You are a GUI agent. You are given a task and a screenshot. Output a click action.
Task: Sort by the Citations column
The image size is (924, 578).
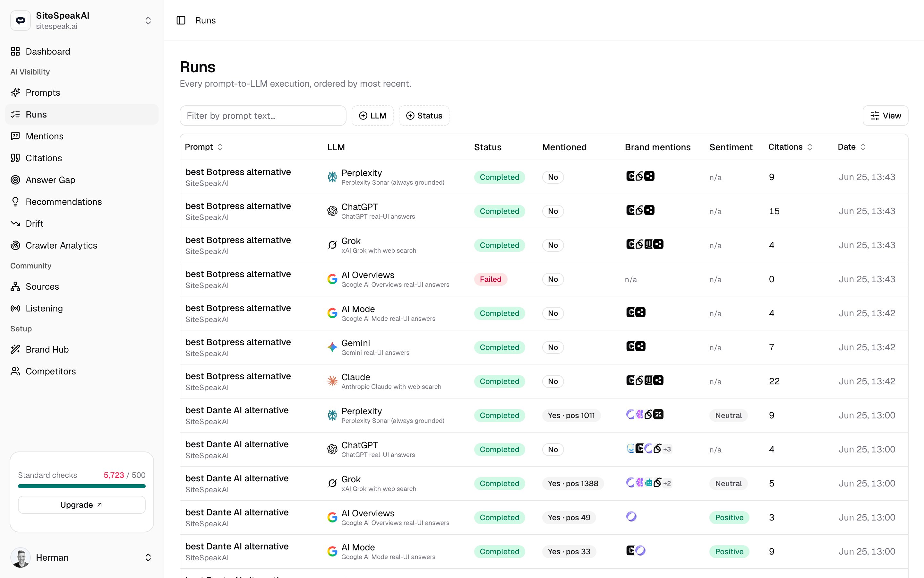(790, 147)
